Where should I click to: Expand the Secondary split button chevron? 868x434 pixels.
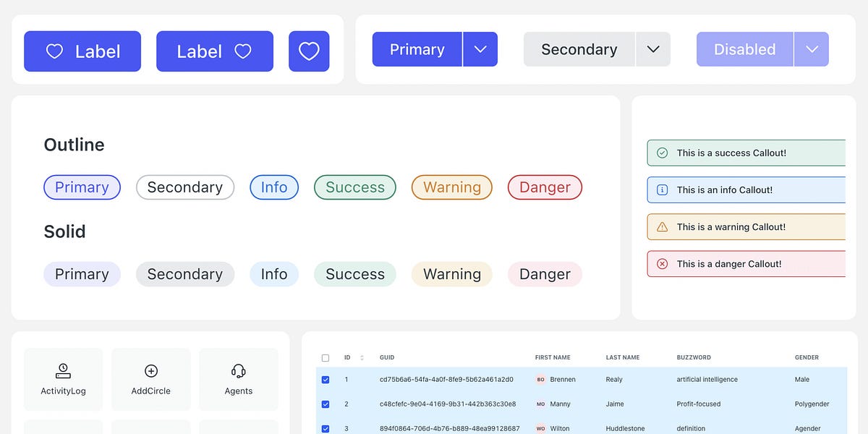coord(653,49)
